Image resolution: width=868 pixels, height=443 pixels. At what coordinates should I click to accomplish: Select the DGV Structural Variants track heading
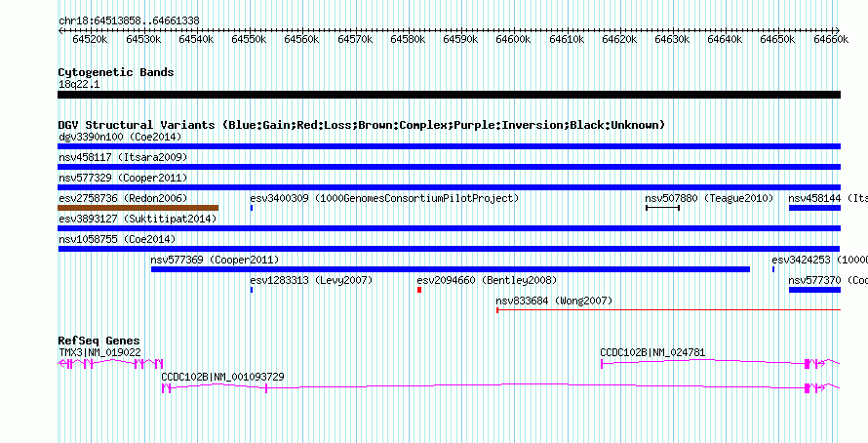click(x=362, y=125)
